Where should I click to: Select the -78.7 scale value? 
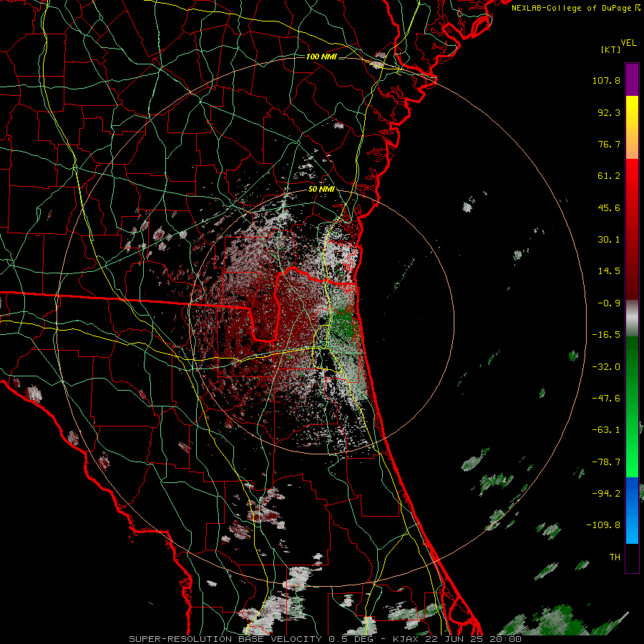point(606,462)
